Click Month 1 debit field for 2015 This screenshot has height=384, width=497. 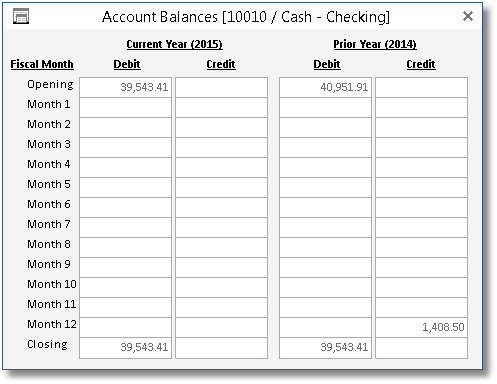click(126, 107)
